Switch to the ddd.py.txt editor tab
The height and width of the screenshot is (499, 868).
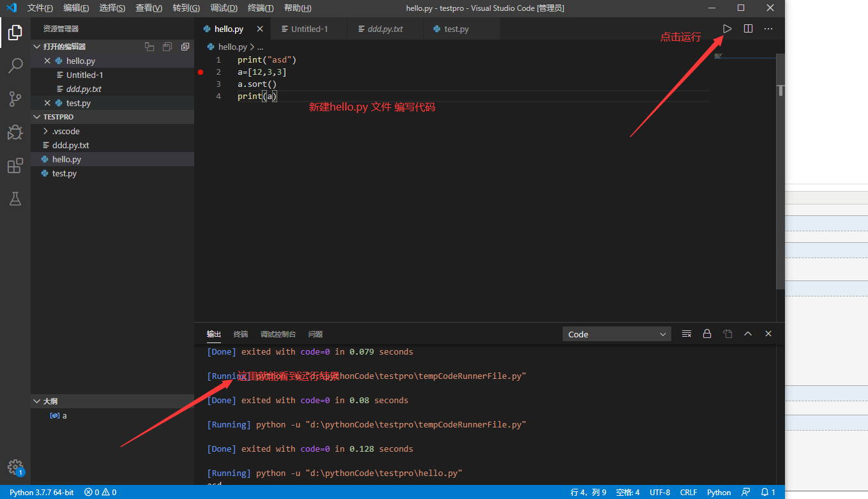tap(385, 29)
